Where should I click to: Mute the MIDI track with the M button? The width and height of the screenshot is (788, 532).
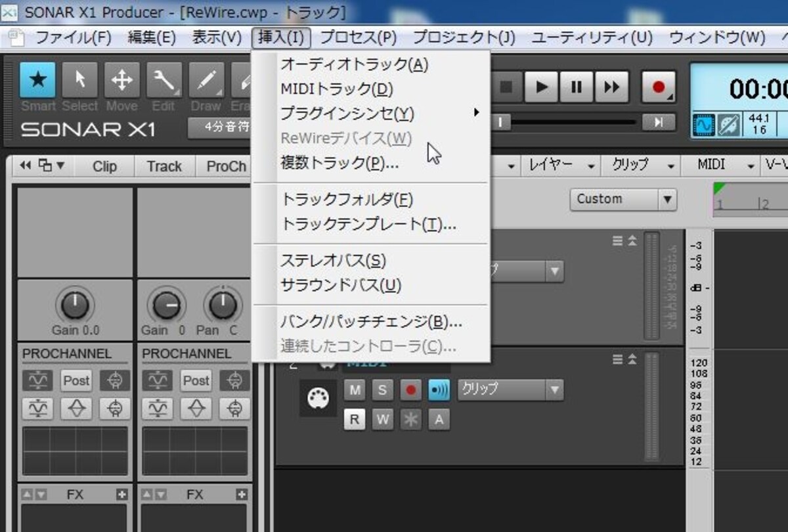click(x=355, y=390)
